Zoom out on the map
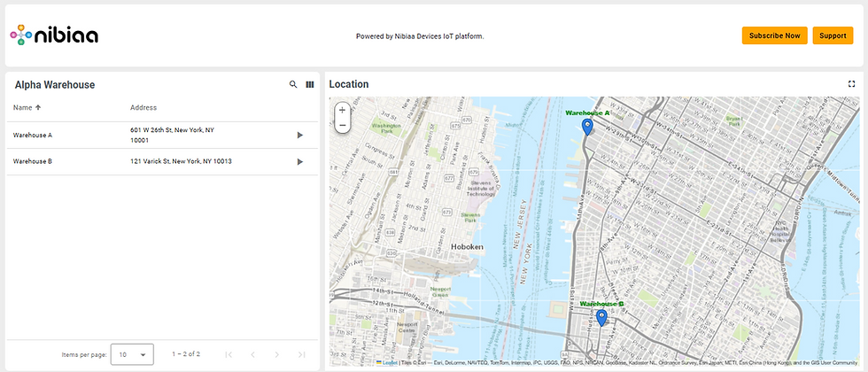This screenshot has height=372, width=868. [x=342, y=126]
